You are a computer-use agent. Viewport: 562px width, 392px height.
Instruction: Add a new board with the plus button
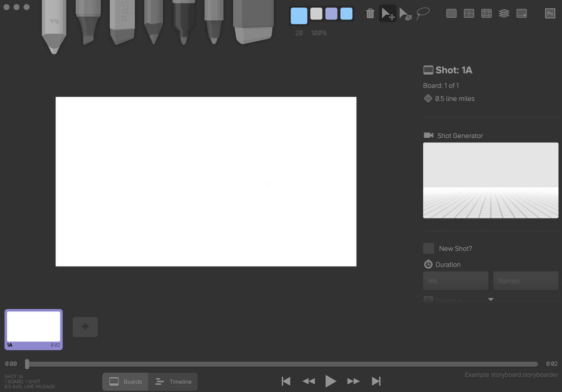tap(85, 327)
